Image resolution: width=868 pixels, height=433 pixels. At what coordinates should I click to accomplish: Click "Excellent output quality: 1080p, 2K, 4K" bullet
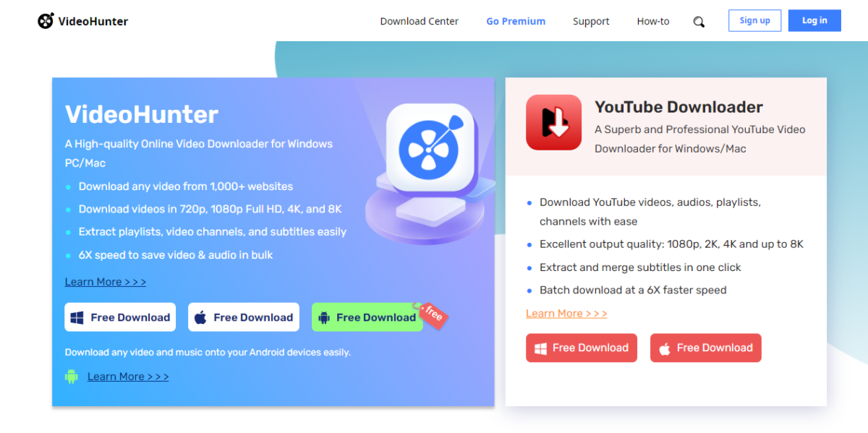(x=672, y=244)
